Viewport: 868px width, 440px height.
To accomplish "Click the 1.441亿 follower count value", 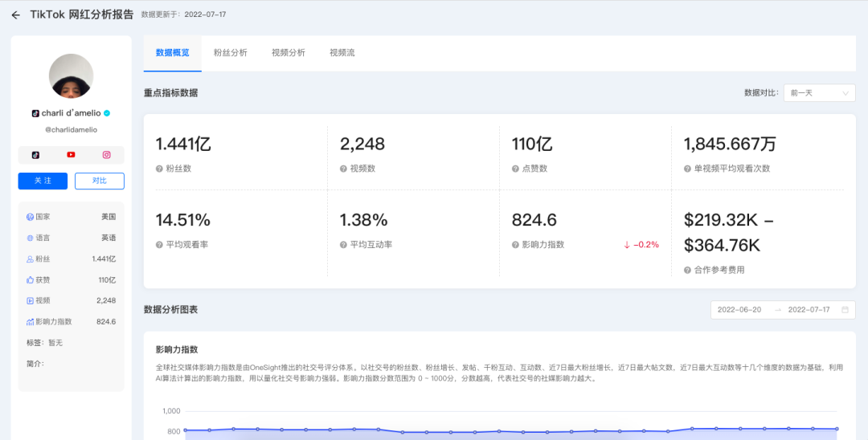I will pos(183,145).
